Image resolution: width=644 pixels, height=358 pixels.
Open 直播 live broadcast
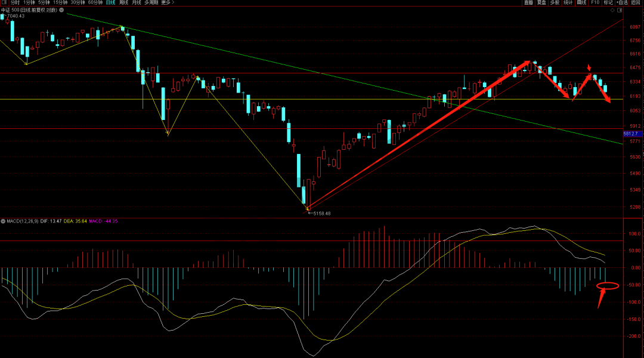(528, 3)
